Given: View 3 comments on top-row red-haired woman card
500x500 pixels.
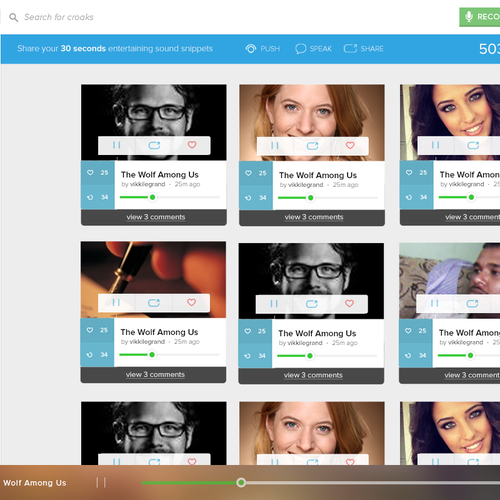Looking at the screenshot, I should (314, 217).
